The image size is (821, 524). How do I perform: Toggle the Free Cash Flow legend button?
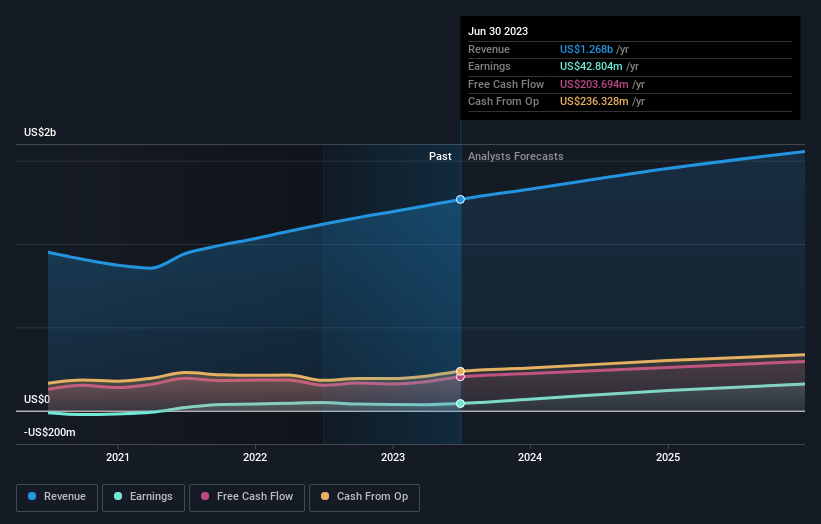pyautogui.click(x=247, y=497)
